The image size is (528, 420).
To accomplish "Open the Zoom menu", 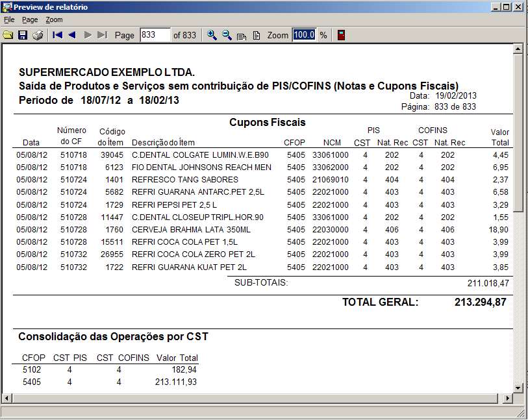I will pyautogui.click(x=54, y=19).
